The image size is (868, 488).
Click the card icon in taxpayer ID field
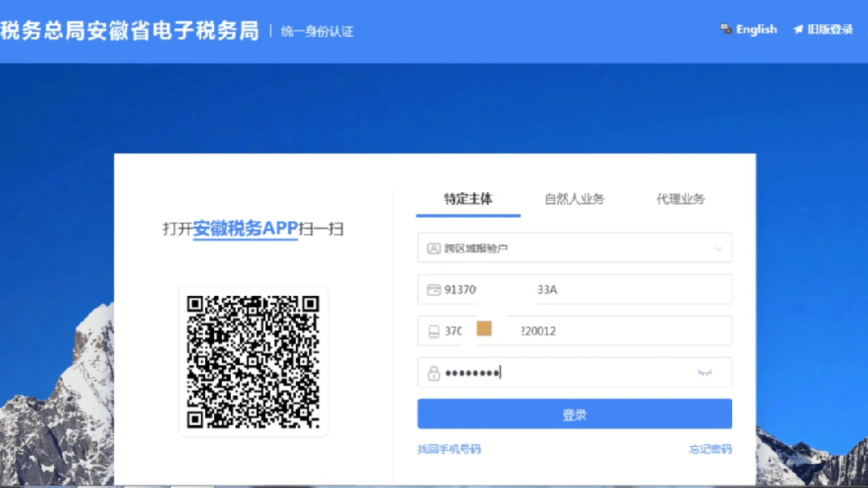tap(434, 290)
